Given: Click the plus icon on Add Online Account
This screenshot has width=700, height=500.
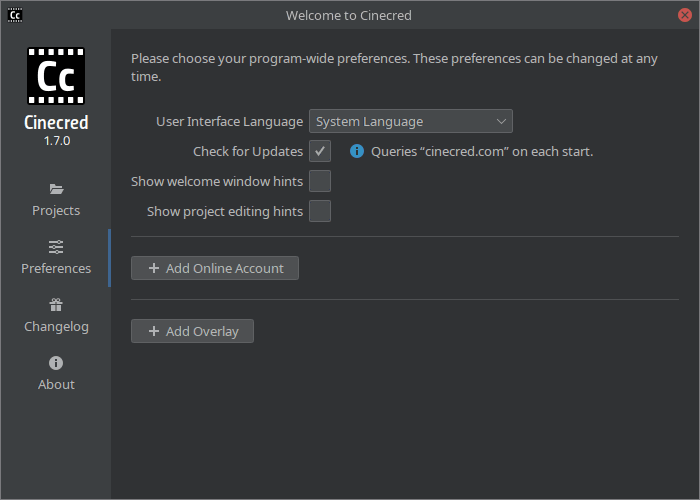Looking at the screenshot, I should pyautogui.click(x=154, y=268).
